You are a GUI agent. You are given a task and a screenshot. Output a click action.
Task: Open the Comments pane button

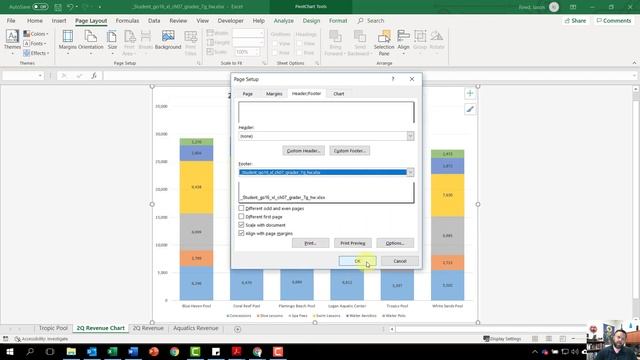(x=613, y=20)
